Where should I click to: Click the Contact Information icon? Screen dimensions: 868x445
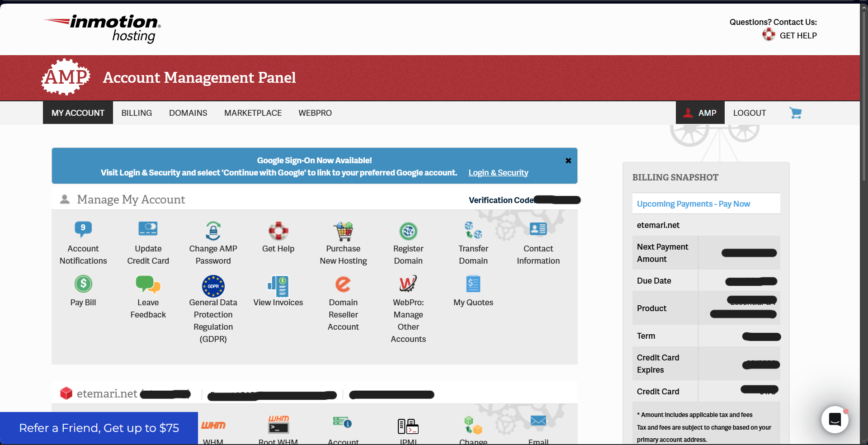click(538, 229)
